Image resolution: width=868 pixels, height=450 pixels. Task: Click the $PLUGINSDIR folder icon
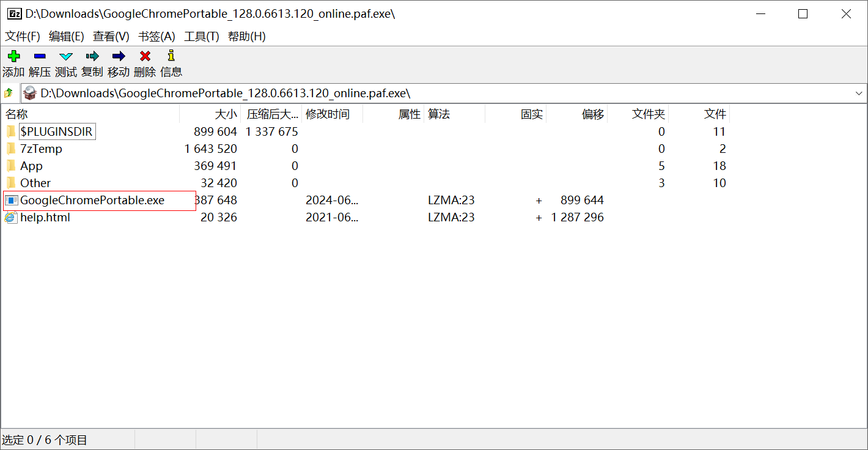[x=11, y=131]
